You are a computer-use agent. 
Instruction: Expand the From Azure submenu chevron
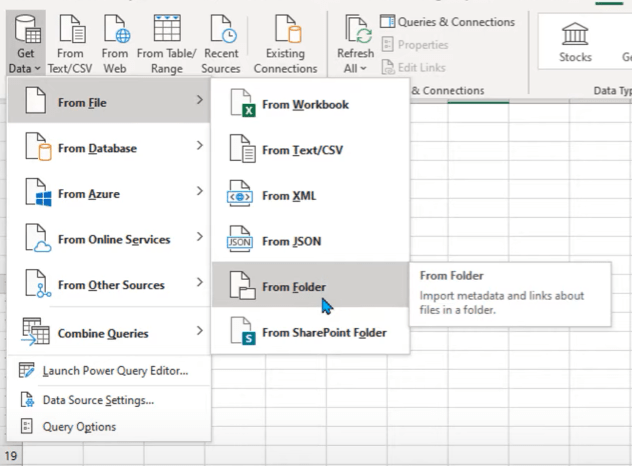coord(200,191)
